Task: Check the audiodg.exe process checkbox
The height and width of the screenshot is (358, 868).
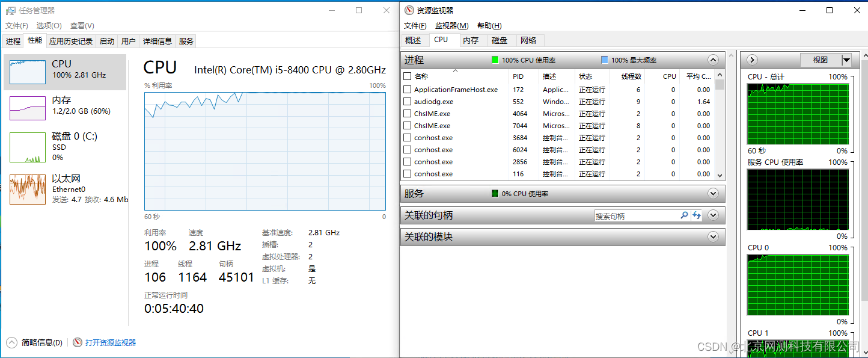Action: (408, 102)
